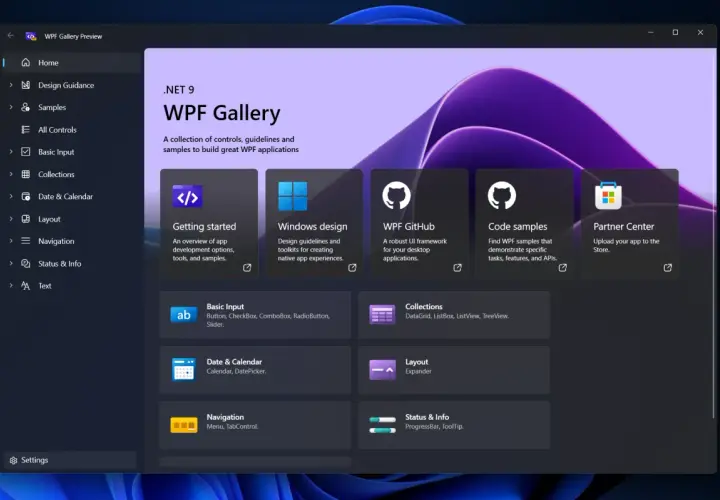Expand the Design Guidance chevron
Viewport: 720px width, 500px height.
(x=11, y=85)
